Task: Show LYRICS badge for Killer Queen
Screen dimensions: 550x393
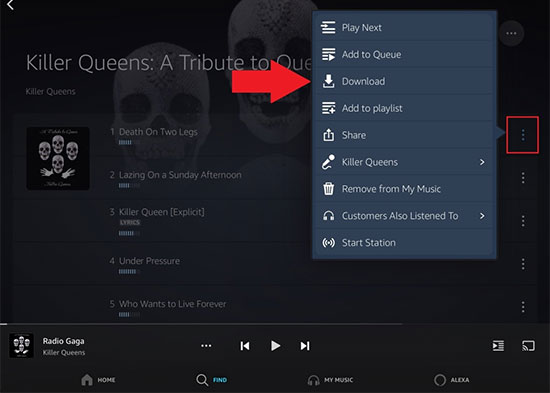Action: point(130,222)
